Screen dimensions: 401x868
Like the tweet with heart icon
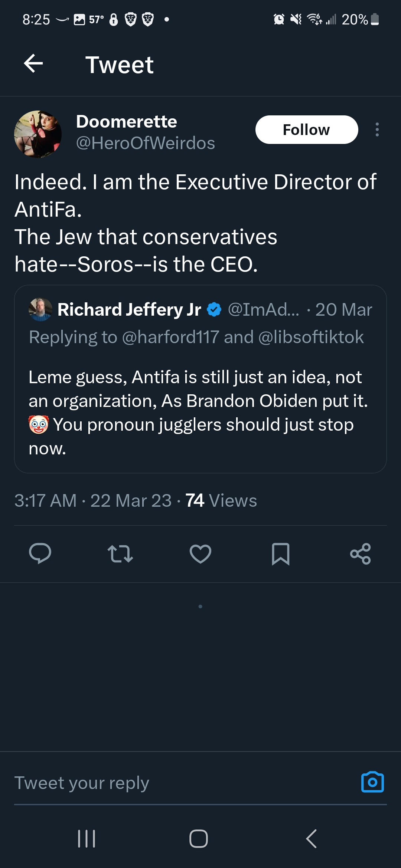200,554
